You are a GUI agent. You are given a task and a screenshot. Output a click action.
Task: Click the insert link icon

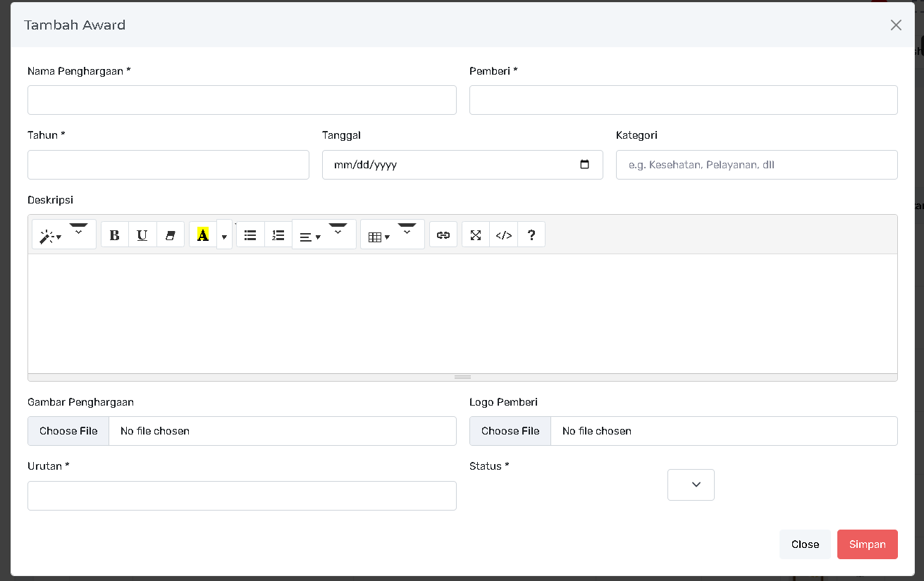(x=443, y=235)
